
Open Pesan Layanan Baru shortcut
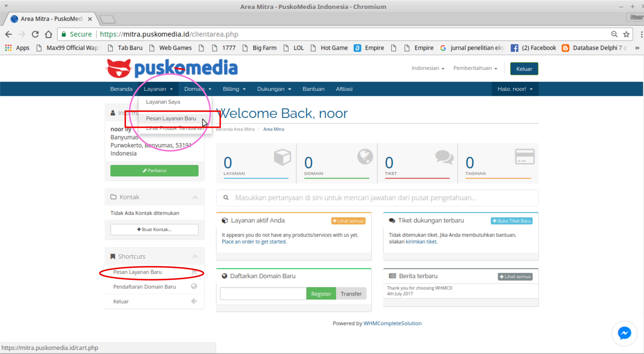(x=154, y=272)
